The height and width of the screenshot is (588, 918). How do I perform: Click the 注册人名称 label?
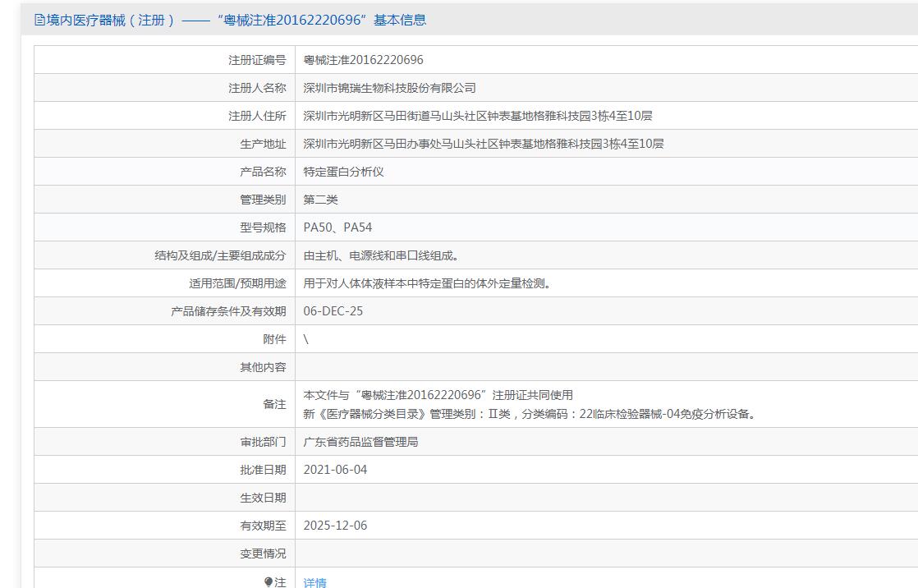[x=257, y=88]
